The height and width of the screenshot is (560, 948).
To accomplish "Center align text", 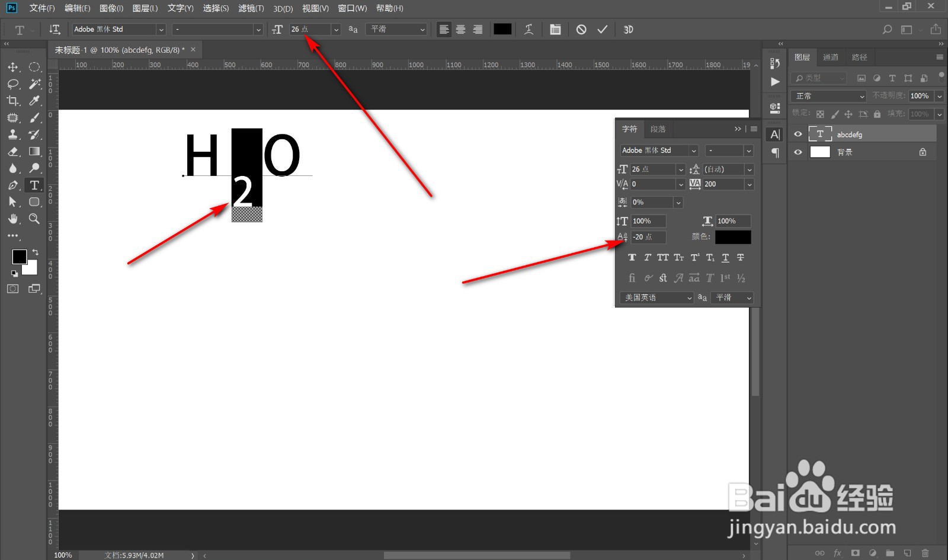I will pos(461,29).
